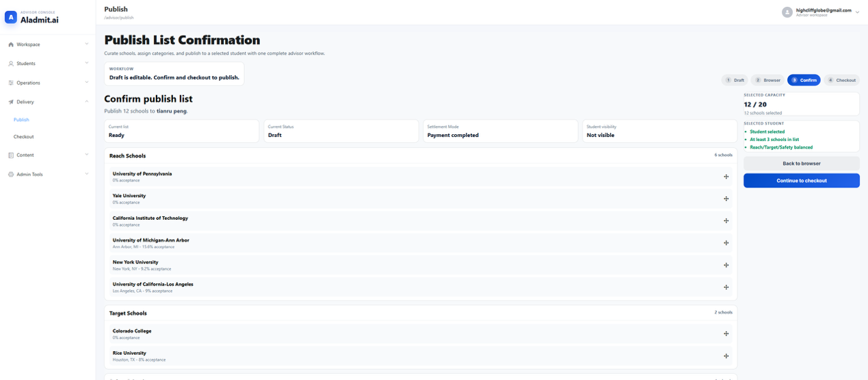This screenshot has width=868, height=380.
Task: Click the Students person icon in the sidebar
Action: 11,64
